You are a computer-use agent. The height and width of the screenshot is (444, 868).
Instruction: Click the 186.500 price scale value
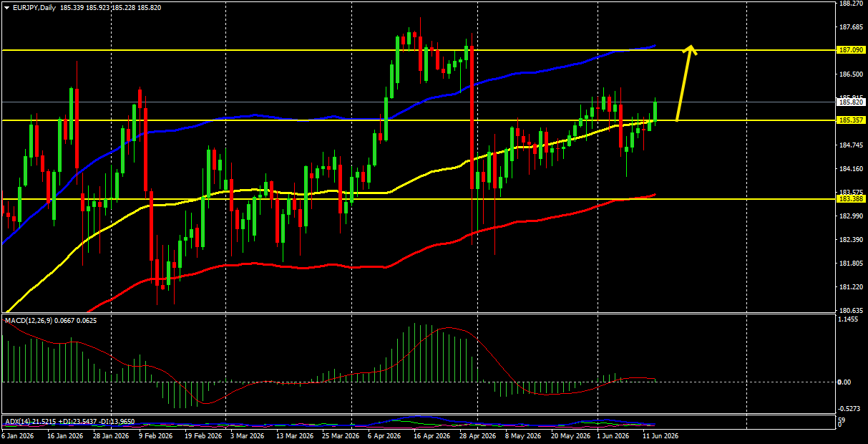852,74
